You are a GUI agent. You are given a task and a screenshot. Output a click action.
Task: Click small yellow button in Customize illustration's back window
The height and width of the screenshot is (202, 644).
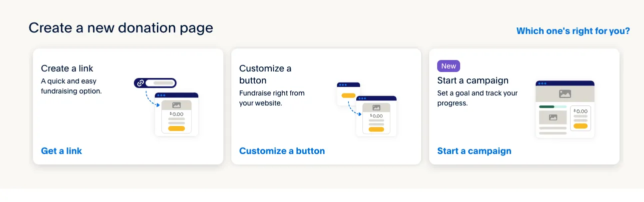(x=348, y=95)
